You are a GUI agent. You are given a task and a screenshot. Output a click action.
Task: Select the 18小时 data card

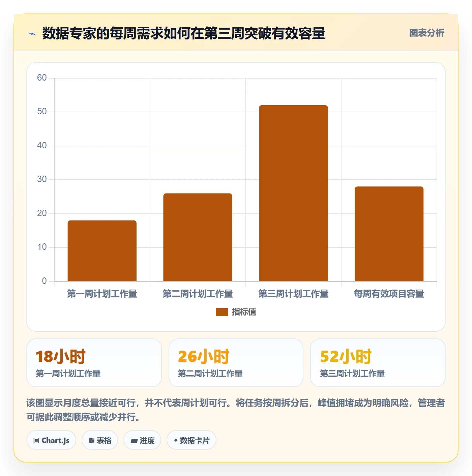tap(94, 363)
